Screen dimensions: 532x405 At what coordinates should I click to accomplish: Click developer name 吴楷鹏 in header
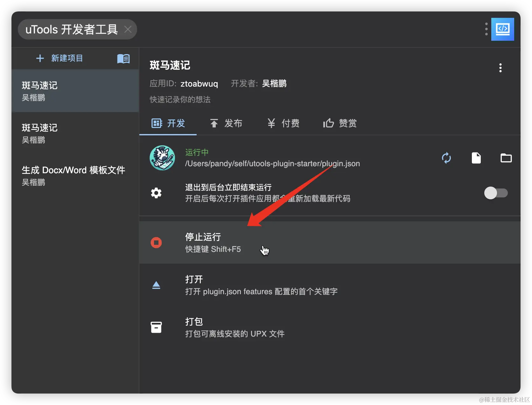click(x=274, y=84)
